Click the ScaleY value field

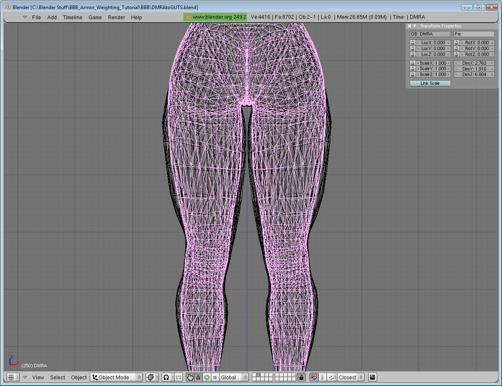pos(433,69)
